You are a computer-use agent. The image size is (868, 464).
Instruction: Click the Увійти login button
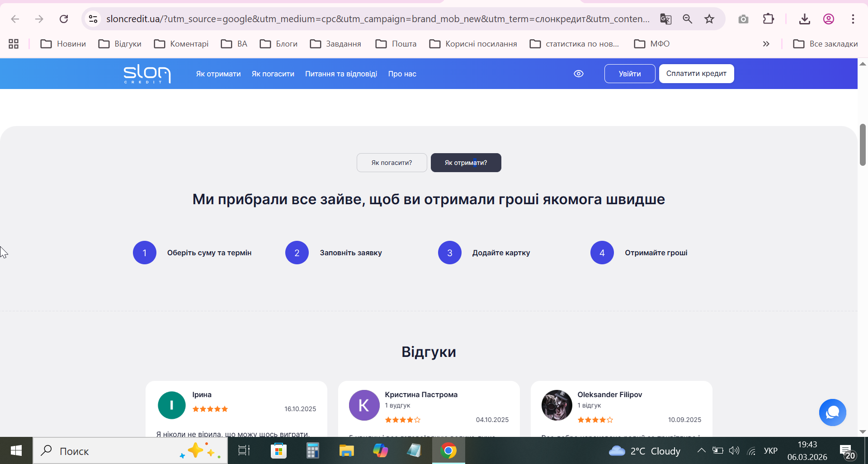coord(630,74)
